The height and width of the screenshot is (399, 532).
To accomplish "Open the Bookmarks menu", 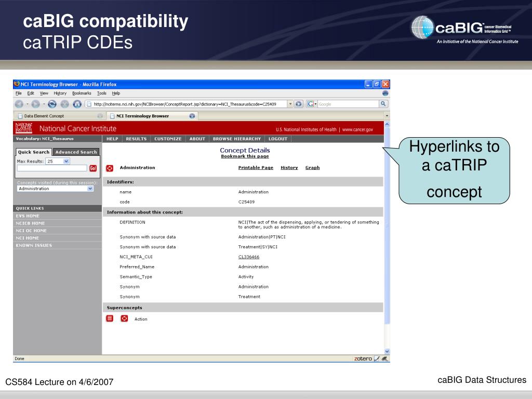I will (x=82, y=94).
